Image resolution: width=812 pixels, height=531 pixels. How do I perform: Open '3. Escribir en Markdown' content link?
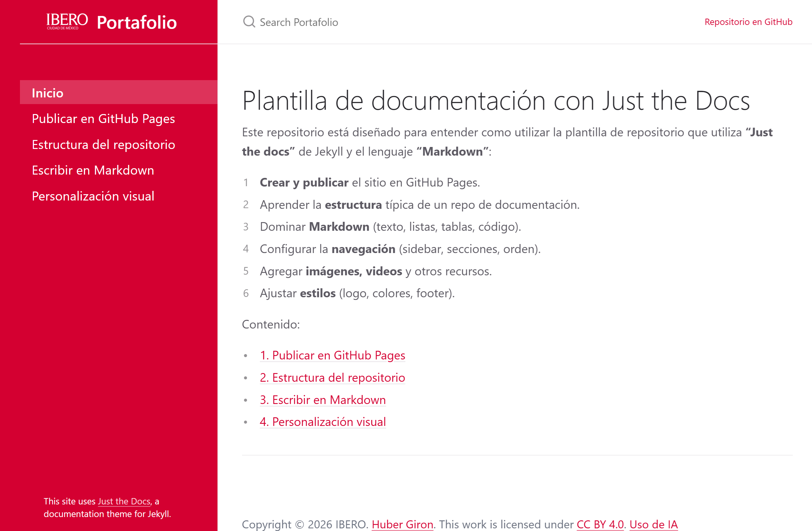[x=323, y=400]
